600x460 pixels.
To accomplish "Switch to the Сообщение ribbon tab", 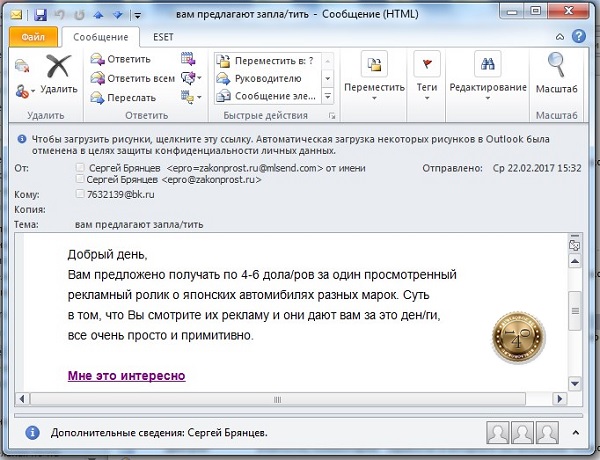I will [101, 37].
